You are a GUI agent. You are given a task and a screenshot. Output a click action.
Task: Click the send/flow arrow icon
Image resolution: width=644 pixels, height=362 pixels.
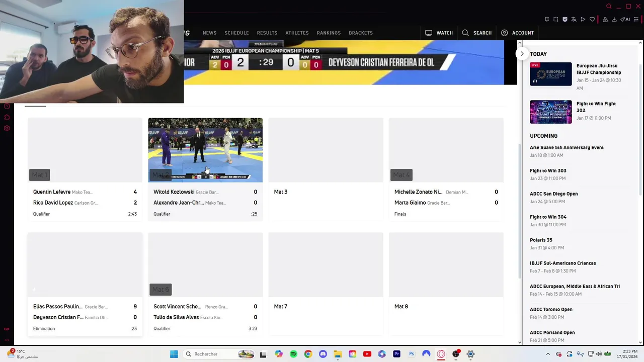(x=583, y=20)
